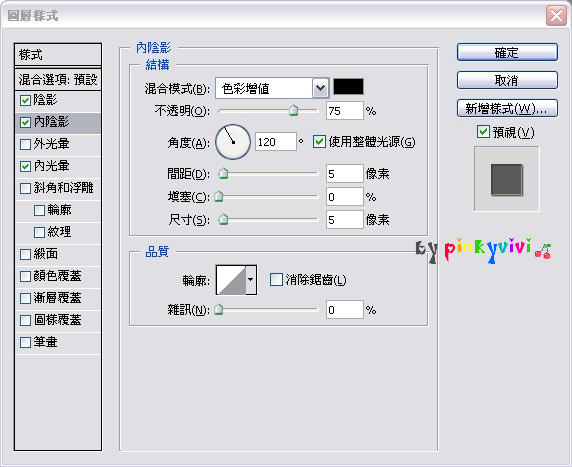Open the 筆畫 settings page label
Viewport: 572px width, 467px height.
46,342
